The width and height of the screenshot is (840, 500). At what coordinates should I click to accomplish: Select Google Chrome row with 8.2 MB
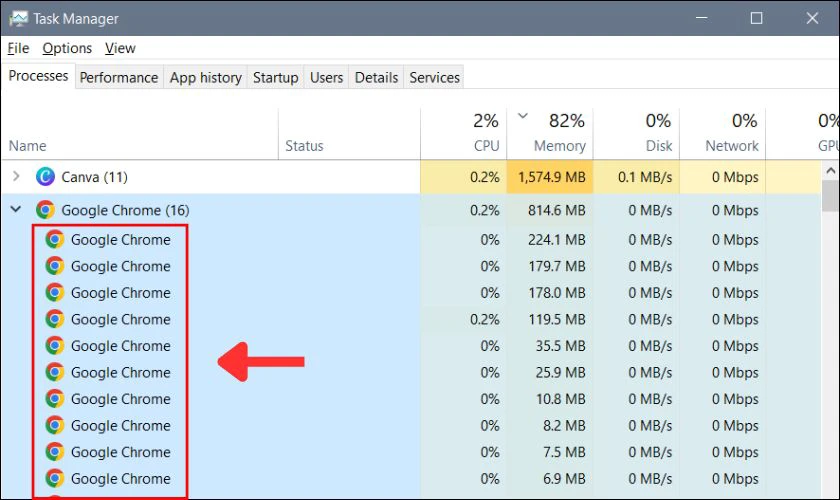point(410,426)
